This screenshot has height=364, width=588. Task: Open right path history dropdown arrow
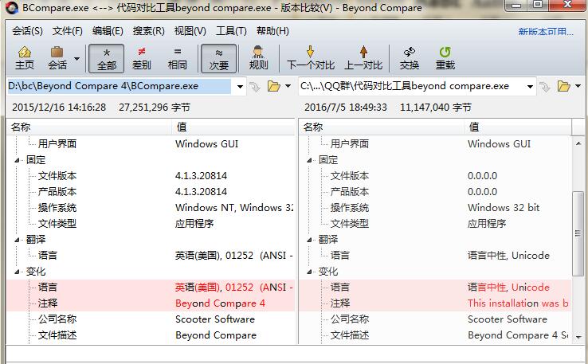click(530, 87)
